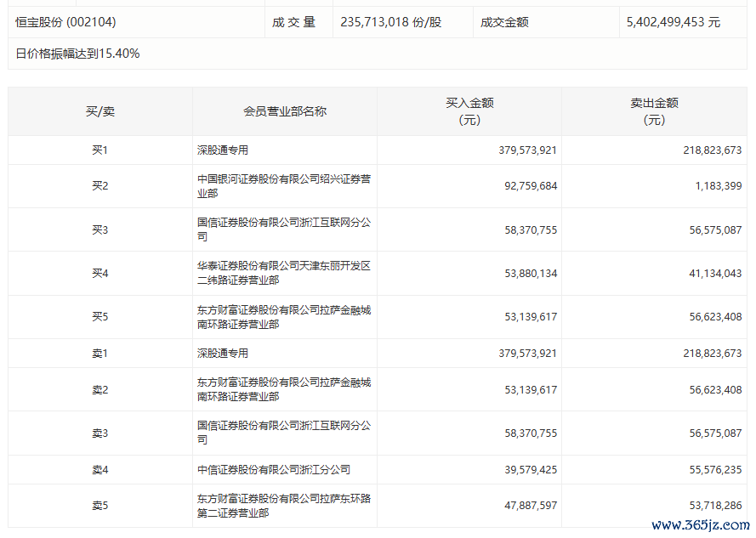
Task: Select the 会员营业部名称 column header
Action: [x=285, y=111]
